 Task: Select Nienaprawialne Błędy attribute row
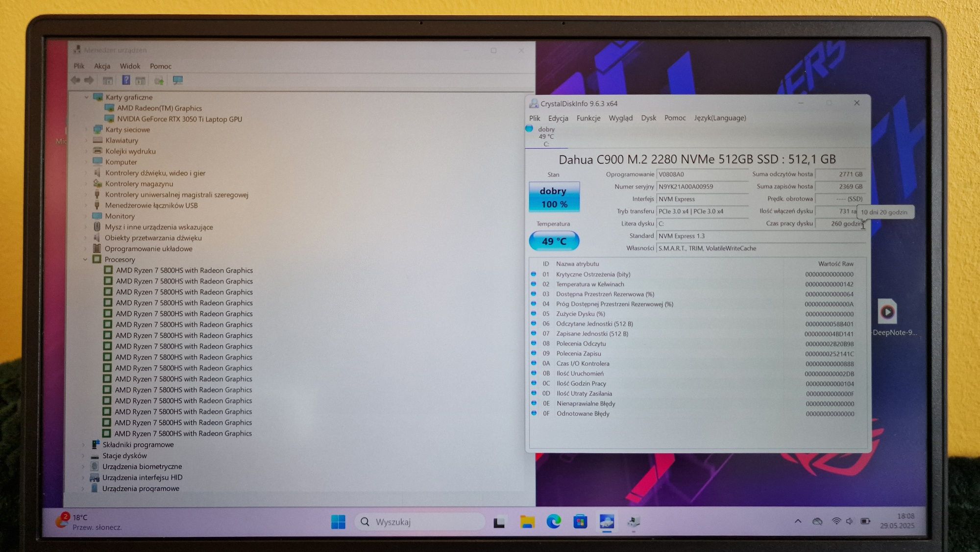tap(698, 404)
